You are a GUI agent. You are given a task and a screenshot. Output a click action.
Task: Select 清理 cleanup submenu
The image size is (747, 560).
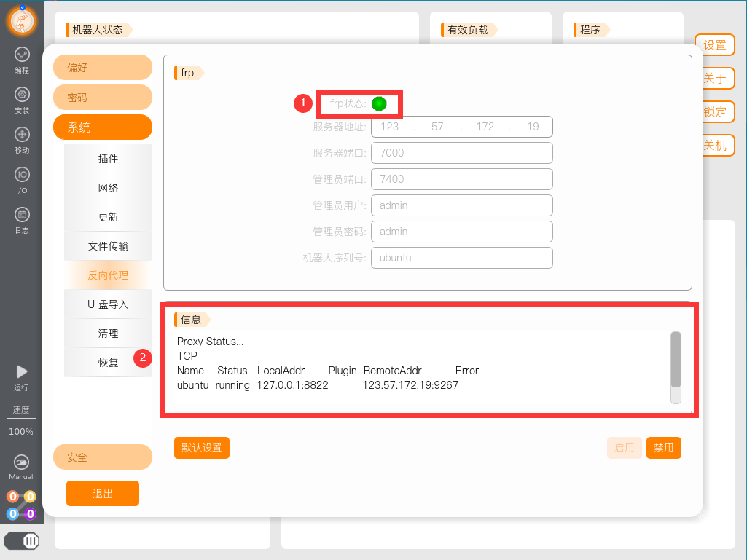point(108,334)
